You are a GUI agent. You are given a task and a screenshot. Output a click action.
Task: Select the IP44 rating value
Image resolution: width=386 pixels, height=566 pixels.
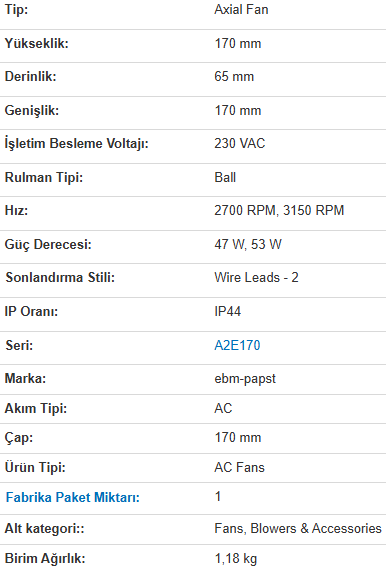click(x=227, y=311)
